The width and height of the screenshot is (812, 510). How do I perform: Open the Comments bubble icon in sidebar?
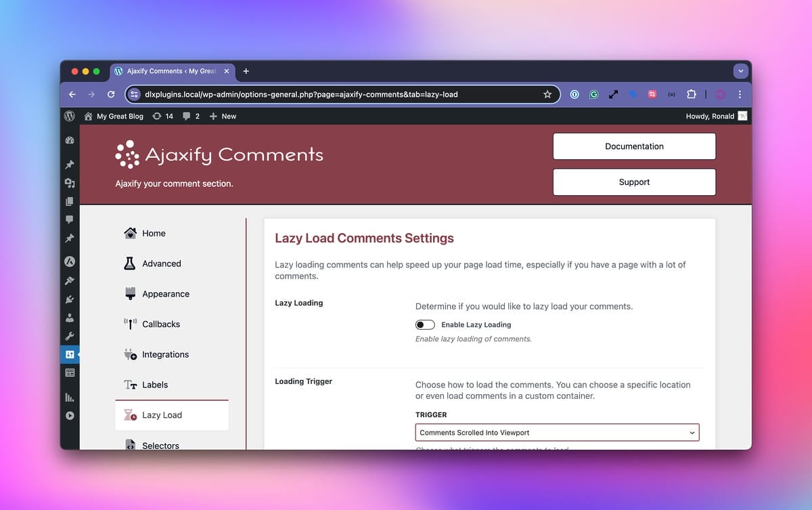(x=70, y=219)
